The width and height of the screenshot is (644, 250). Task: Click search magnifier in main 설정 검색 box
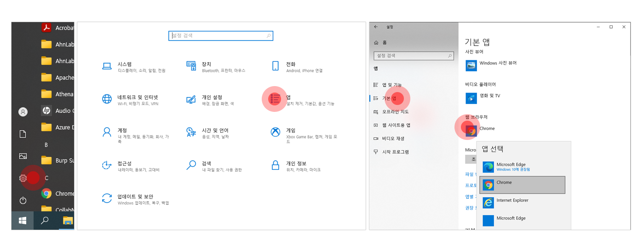(x=269, y=35)
